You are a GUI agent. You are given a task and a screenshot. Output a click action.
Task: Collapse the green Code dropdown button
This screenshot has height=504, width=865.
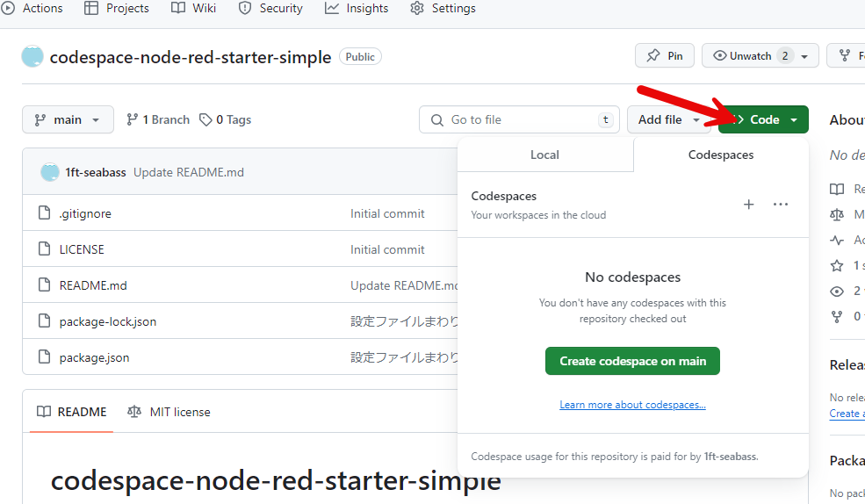763,119
